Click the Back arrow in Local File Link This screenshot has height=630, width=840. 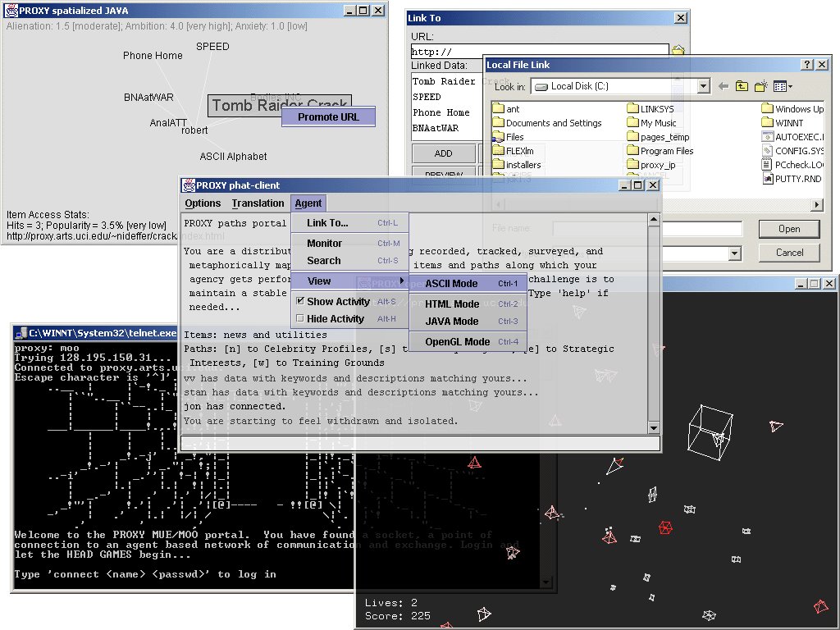tap(724, 86)
